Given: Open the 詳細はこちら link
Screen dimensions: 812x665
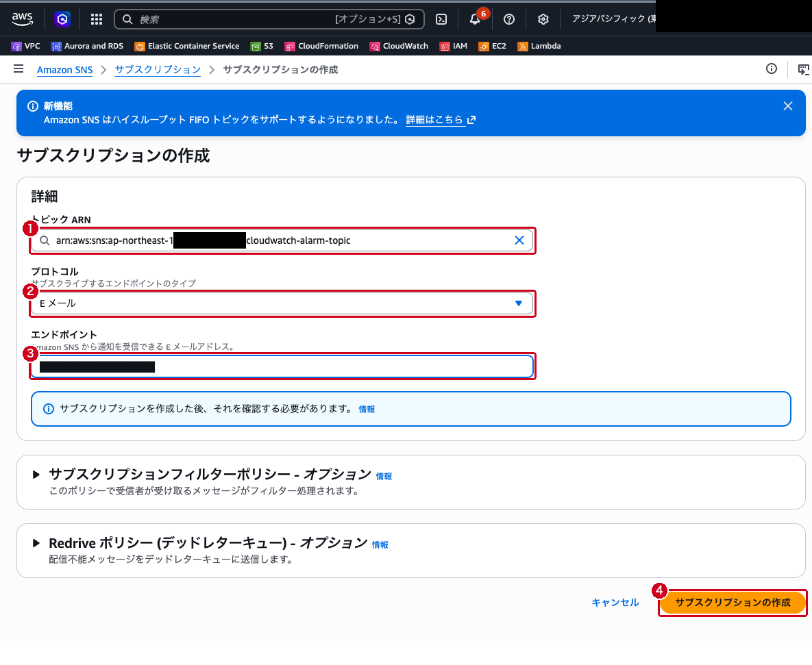Looking at the screenshot, I should coord(441,120).
